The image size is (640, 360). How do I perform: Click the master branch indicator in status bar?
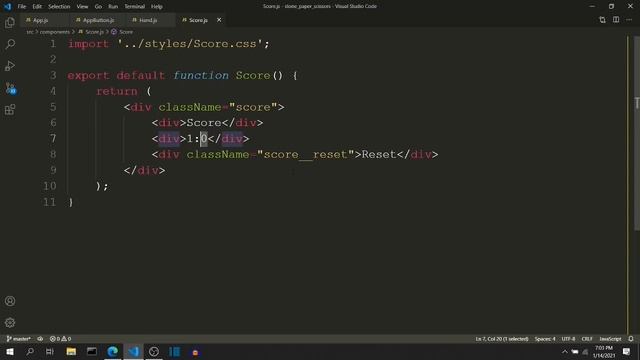coord(19,339)
